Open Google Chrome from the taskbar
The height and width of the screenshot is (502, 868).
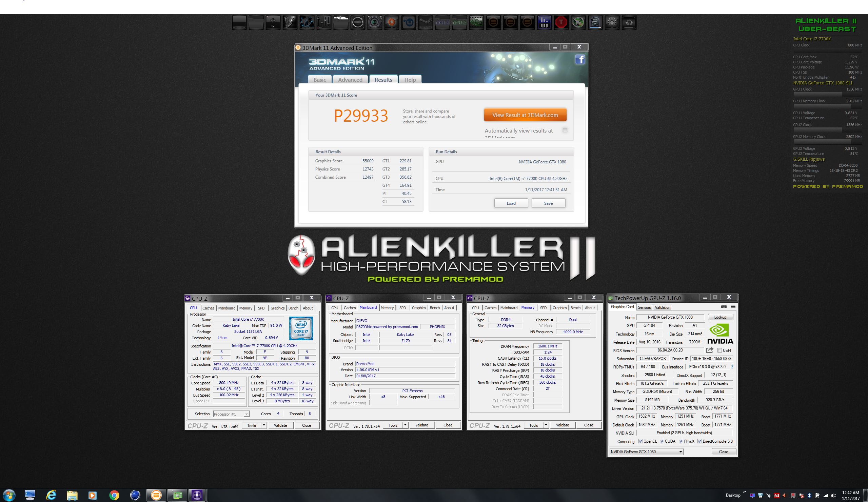pyautogui.click(x=114, y=496)
